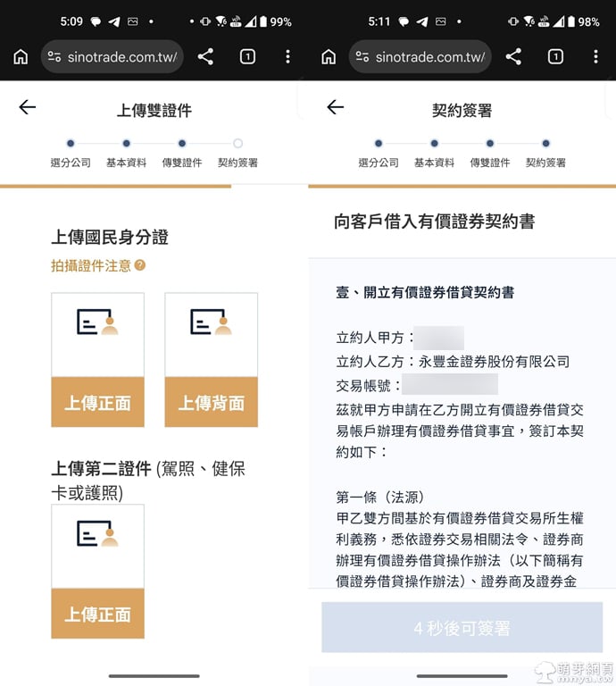This screenshot has width=616, height=686.
Task: Go back from 上傳雙證件 page
Action: (x=27, y=107)
